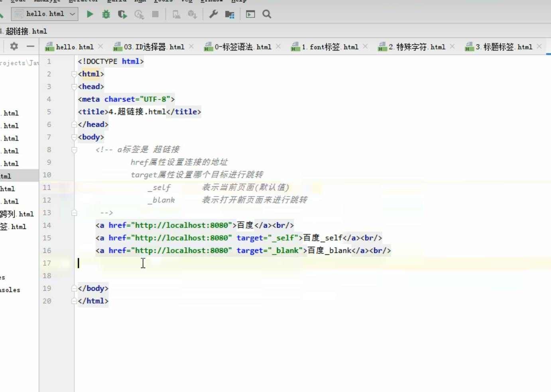Image resolution: width=551 pixels, height=392 pixels.
Task: Click the a标签是 超链接 comment on line 8
Action: click(x=138, y=150)
